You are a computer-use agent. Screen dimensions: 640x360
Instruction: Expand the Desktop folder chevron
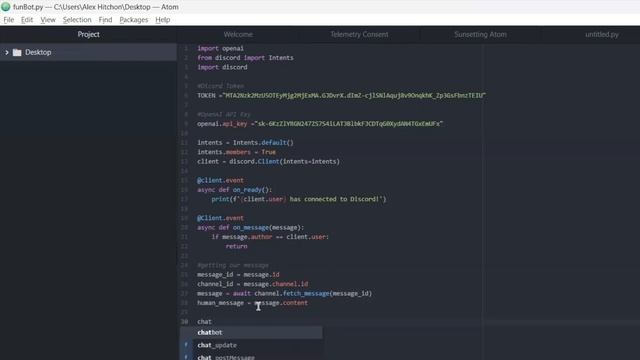(7, 52)
